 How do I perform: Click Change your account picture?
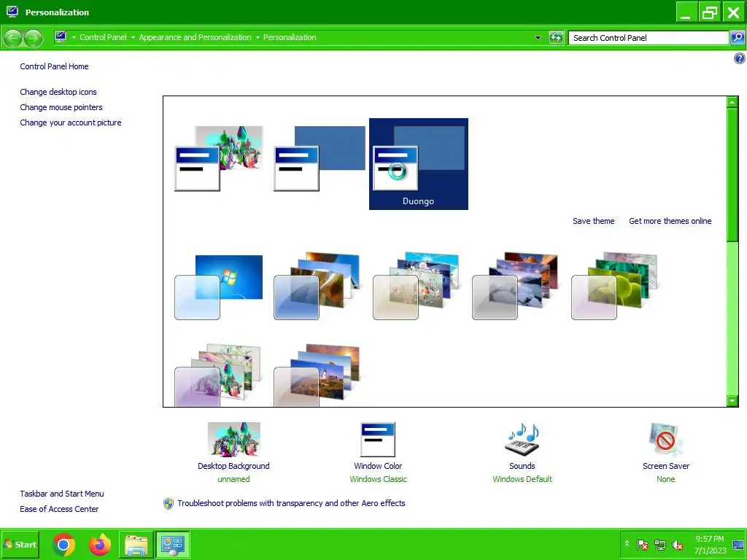click(x=71, y=122)
